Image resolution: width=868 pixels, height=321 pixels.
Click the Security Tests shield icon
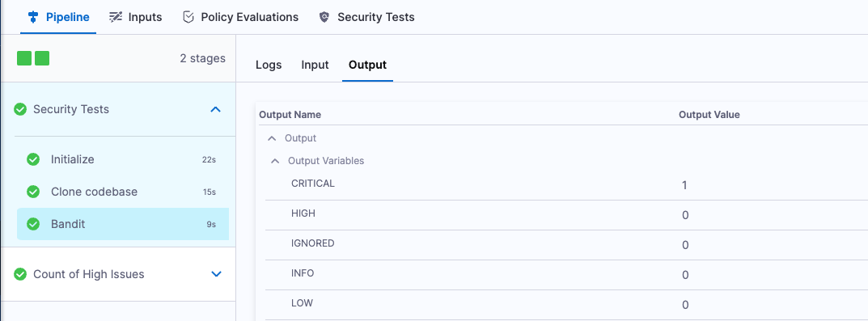coord(325,17)
